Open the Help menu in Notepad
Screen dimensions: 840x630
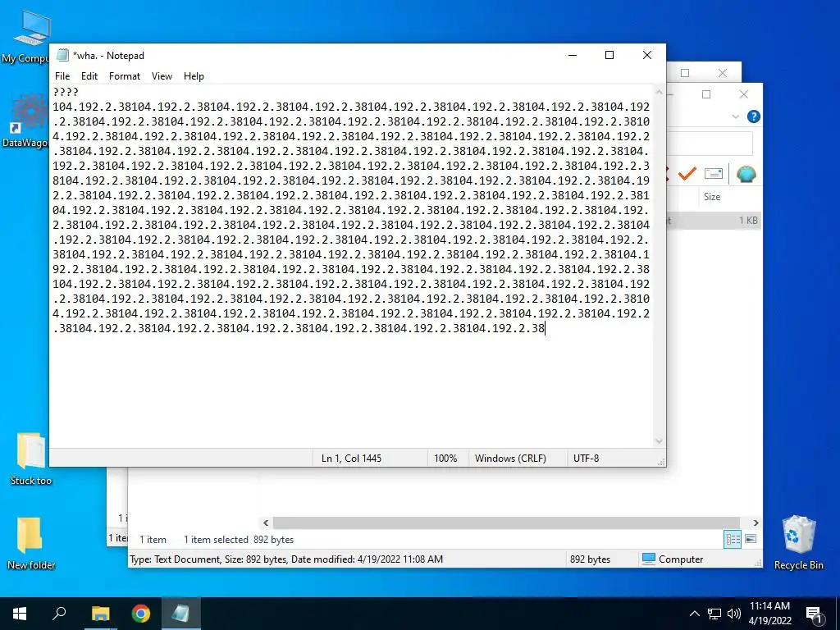tap(194, 76)
